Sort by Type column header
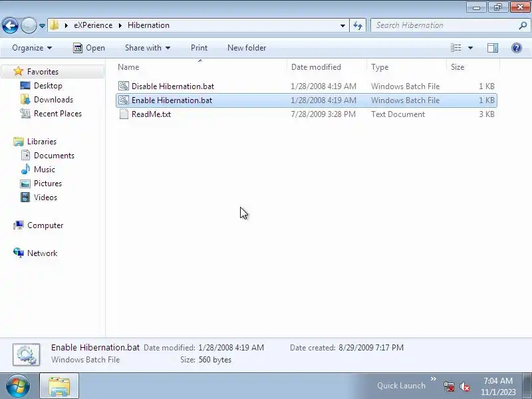532x399 pixels. pyautogui.click(x=406, y=67)
